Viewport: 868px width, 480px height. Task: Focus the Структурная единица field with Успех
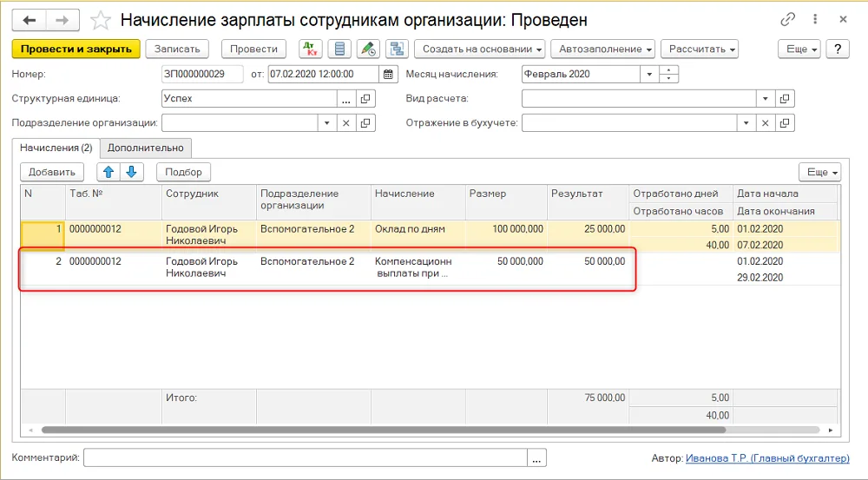click(249, 99)
